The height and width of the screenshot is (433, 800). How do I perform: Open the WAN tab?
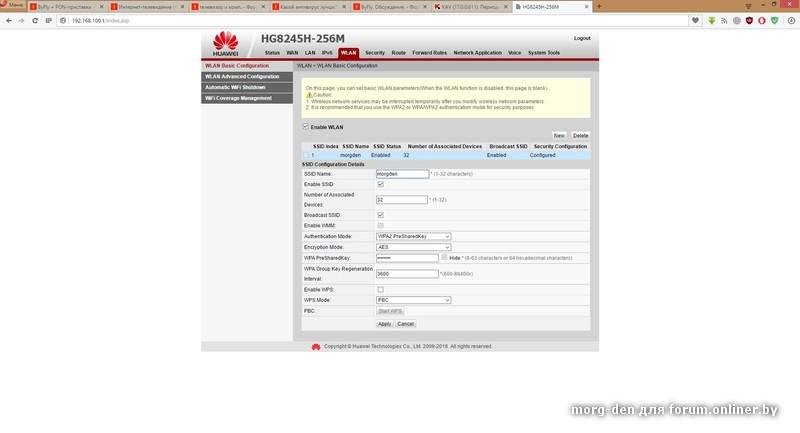[x=292, y=53]
